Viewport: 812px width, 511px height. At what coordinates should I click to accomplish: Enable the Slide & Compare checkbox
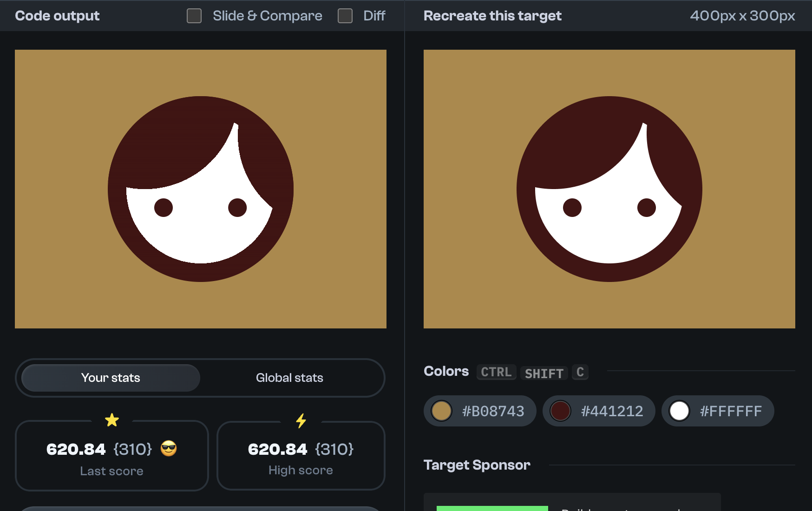tap(194, 16)
